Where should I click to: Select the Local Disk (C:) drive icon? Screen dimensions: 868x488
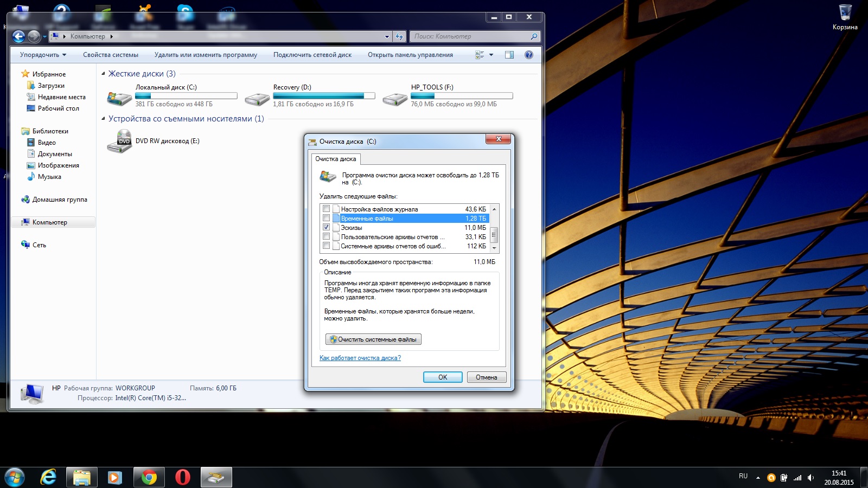coord(119,98)
